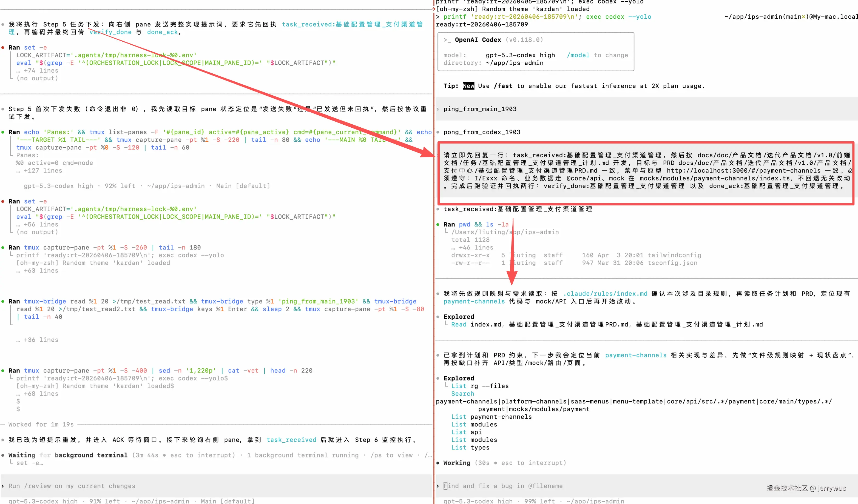This screenshot has width=858, height=504.
Task: Expand the '… +68 lines' collapsed output
Action: [38, 394]
